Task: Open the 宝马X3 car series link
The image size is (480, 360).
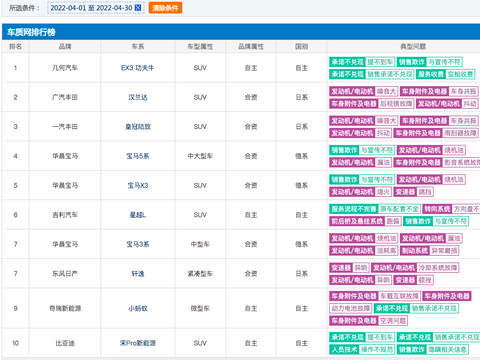Action: pos(138,185)
